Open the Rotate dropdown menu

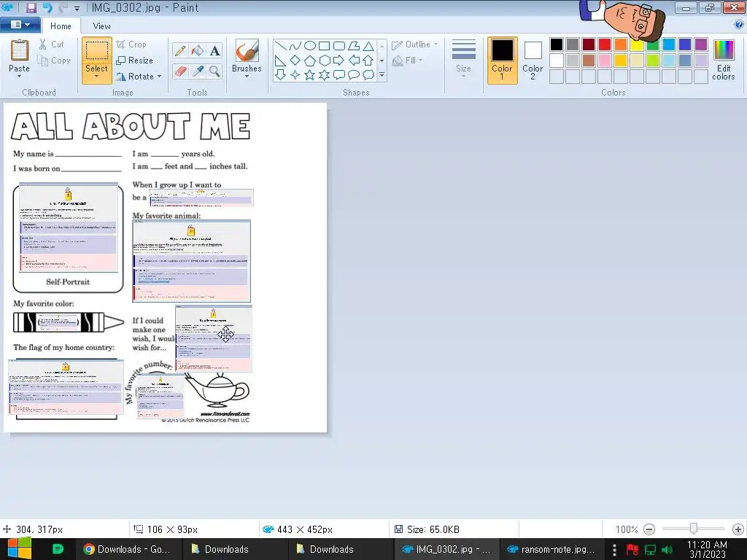pos(159,76)
